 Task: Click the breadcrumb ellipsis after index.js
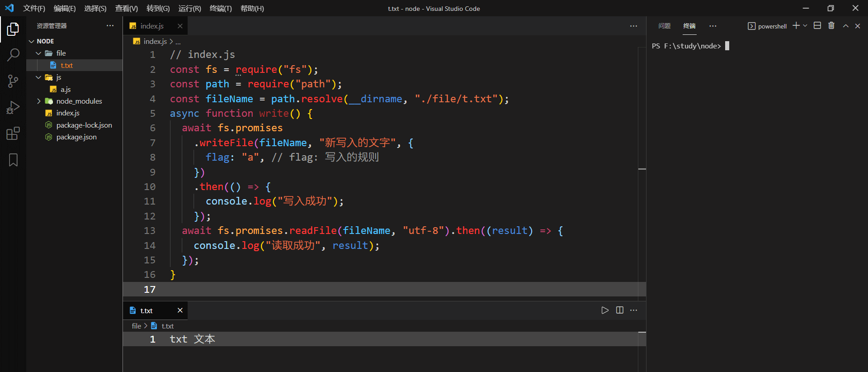(x=178, y=42)
